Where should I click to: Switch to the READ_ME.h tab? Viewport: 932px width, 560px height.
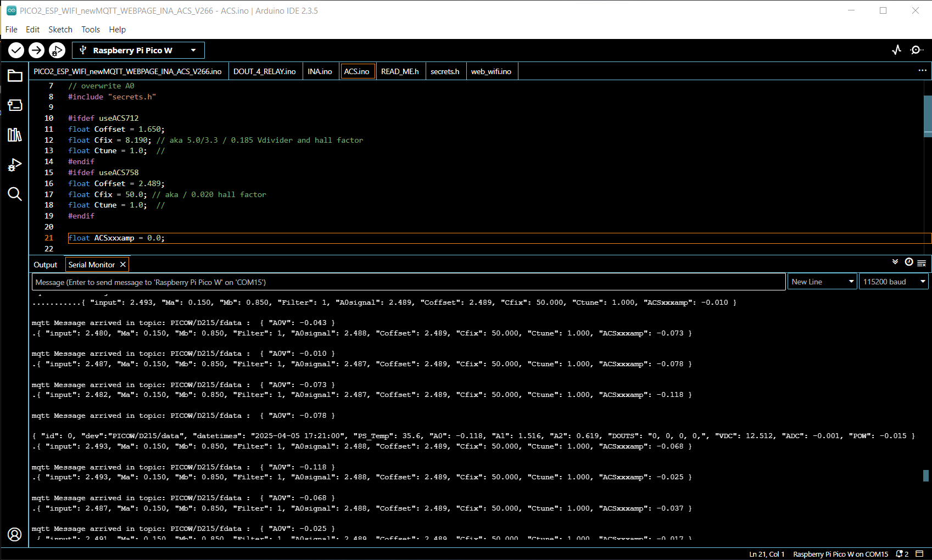(400, 71)
